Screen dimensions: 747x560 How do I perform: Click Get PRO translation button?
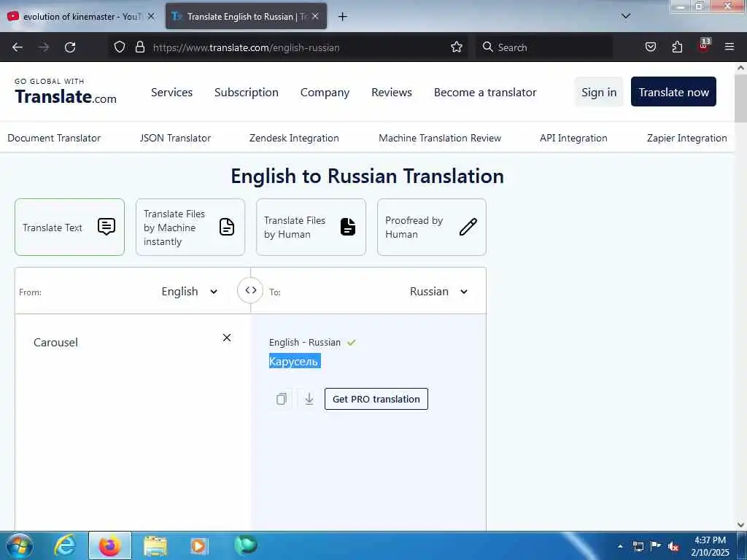[376, 399]
